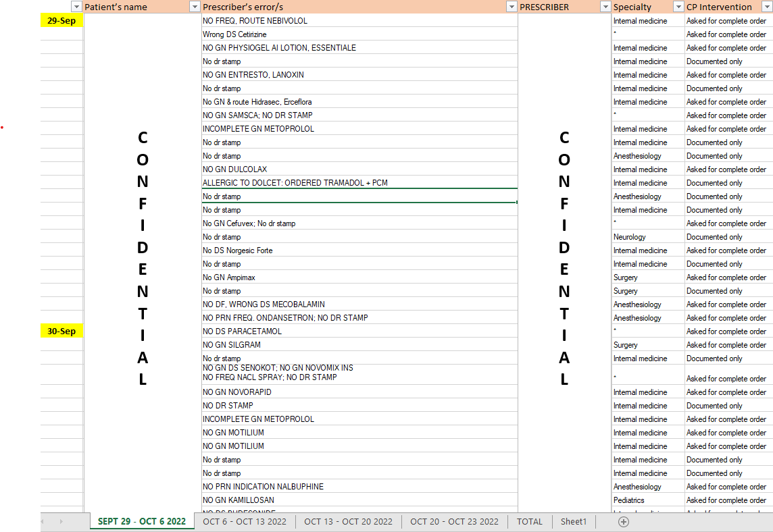Select the CP Intervention header cell
The height and width of the screenshot is (532, 773).
click(728, 7)
